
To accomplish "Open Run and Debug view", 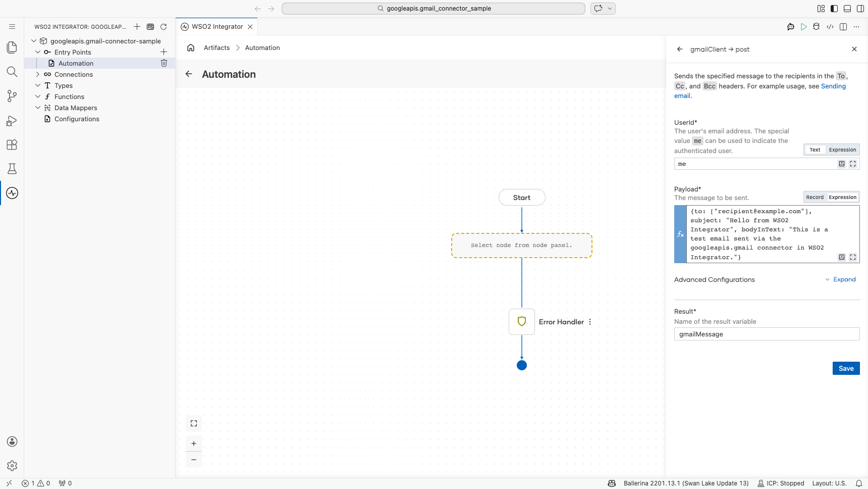I will point(12,120).
